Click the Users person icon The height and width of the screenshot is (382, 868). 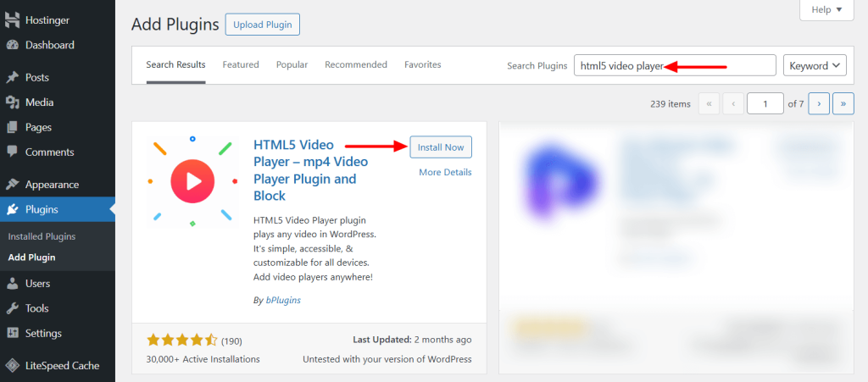[12, 284]
